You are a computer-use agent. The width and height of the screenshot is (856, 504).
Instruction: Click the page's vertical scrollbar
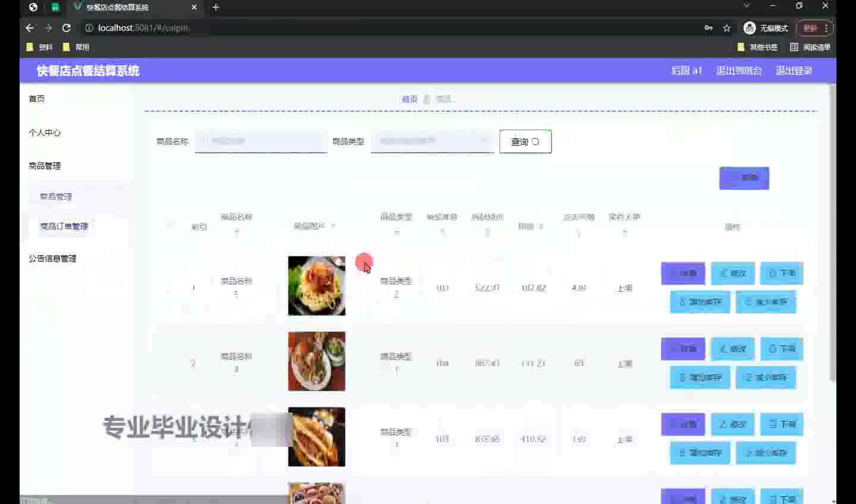click(833, 232)
